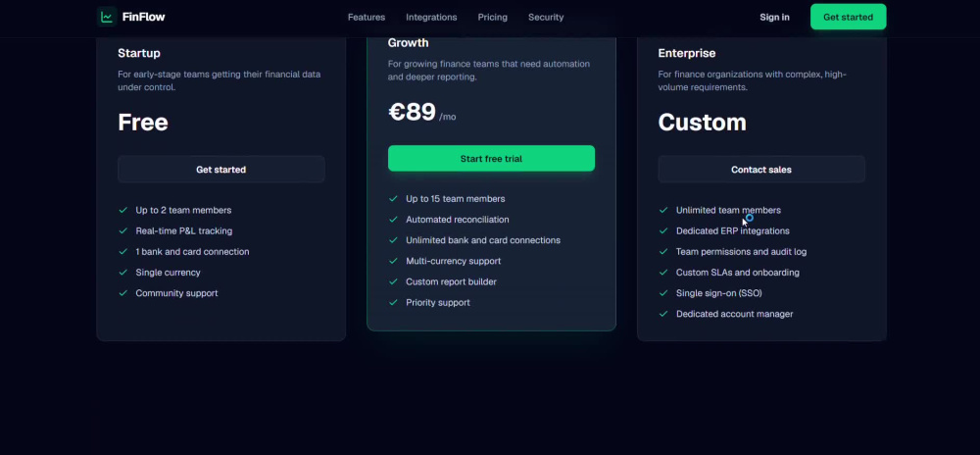
Task: Click checkmark icon beside Single sign-on (SSO)
Action: point(663,293)
